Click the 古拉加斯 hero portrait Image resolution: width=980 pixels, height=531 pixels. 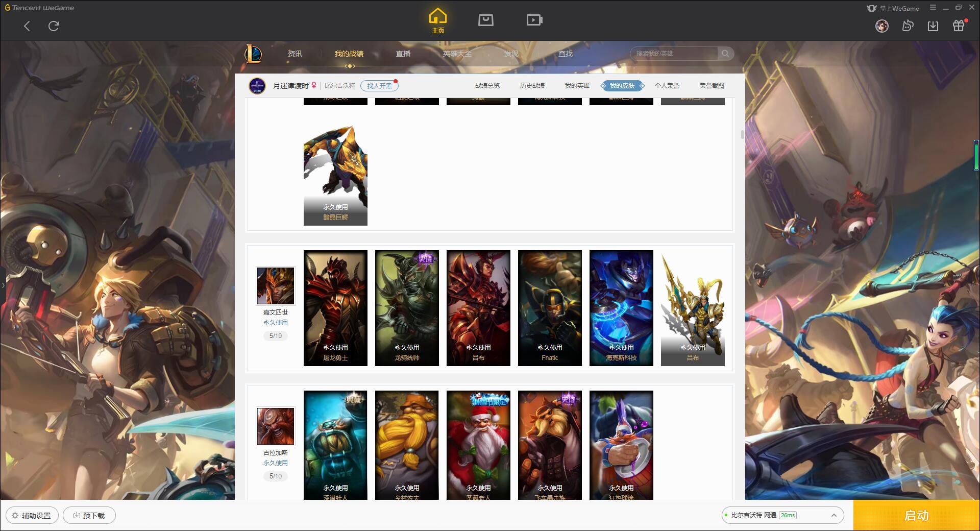[x=276, y=426]
